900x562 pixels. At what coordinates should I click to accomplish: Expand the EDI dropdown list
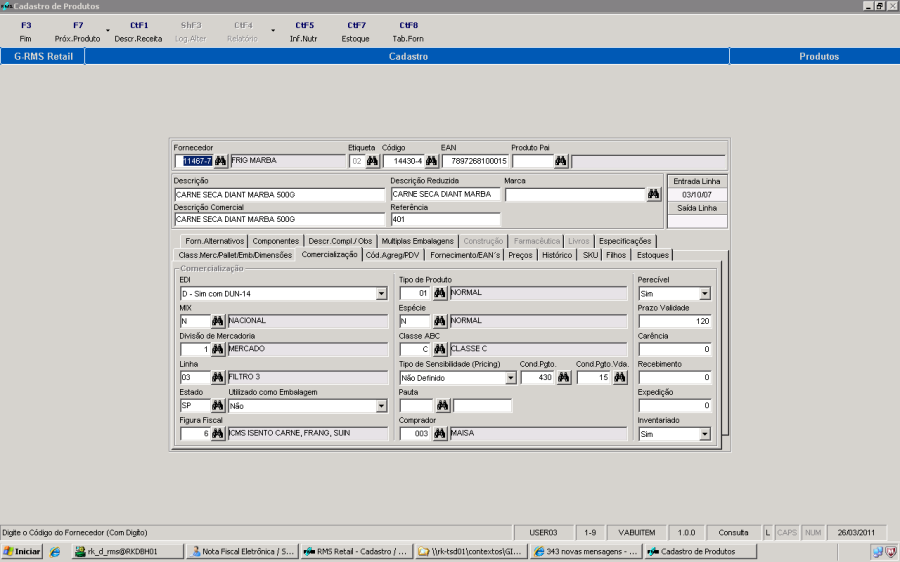(x=381, y=294)
